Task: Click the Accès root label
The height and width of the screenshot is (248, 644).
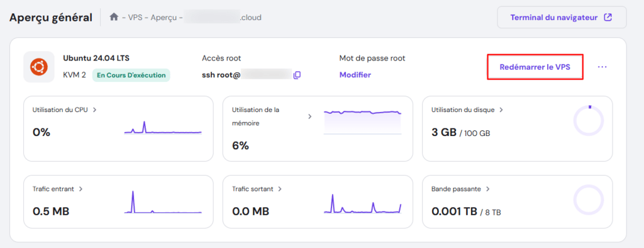Action: [221, 59]
